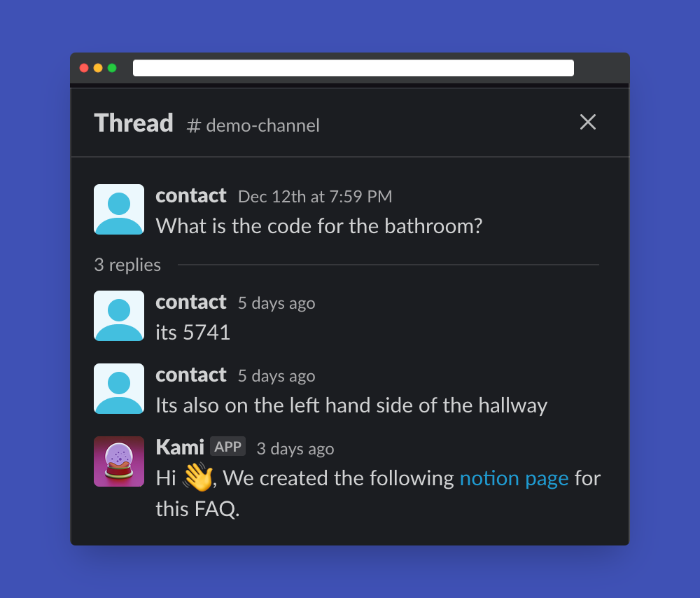Image resolution: width=700 pixels, height=598 pixels.
Task: Open the notion page link
Action: click(514, 478)
